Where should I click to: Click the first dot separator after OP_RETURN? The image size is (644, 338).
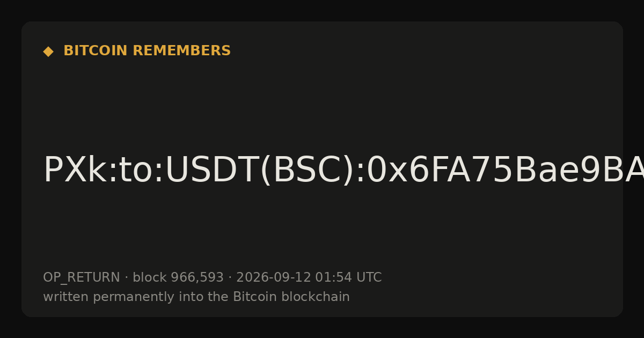[x=126, y=278]
